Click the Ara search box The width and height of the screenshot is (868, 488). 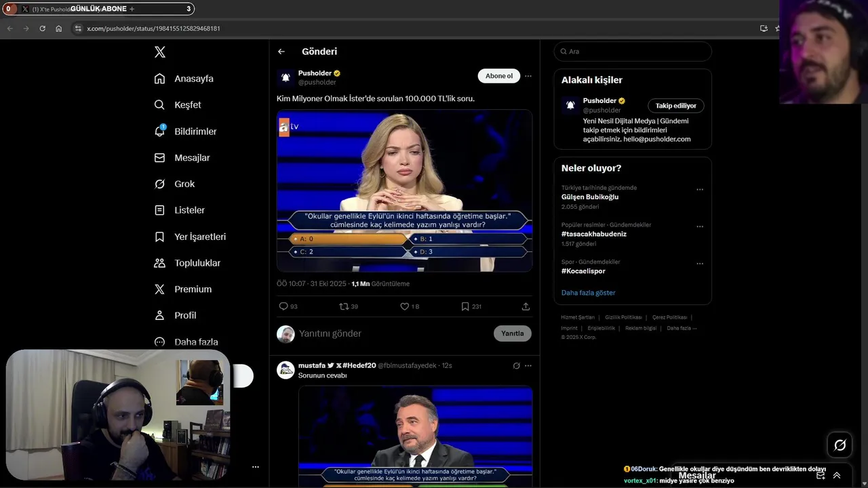point(633,52)
